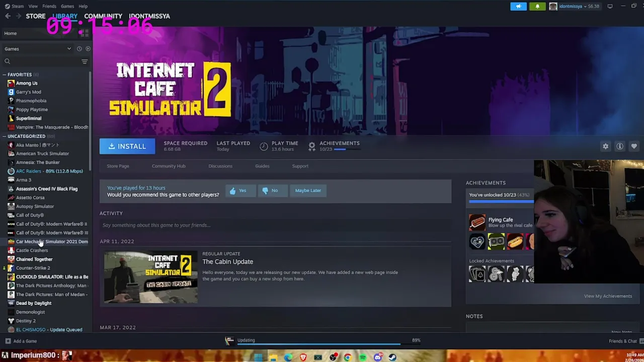Go forward with the right arrow
Image resolution: width=644 pixels, height=362 pixels.
19,16
